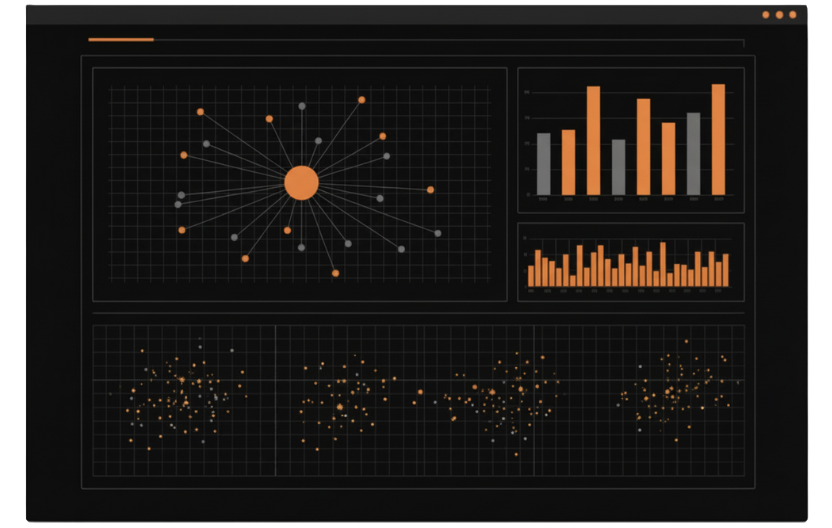Click the large orange central hub node

point(301,184)
